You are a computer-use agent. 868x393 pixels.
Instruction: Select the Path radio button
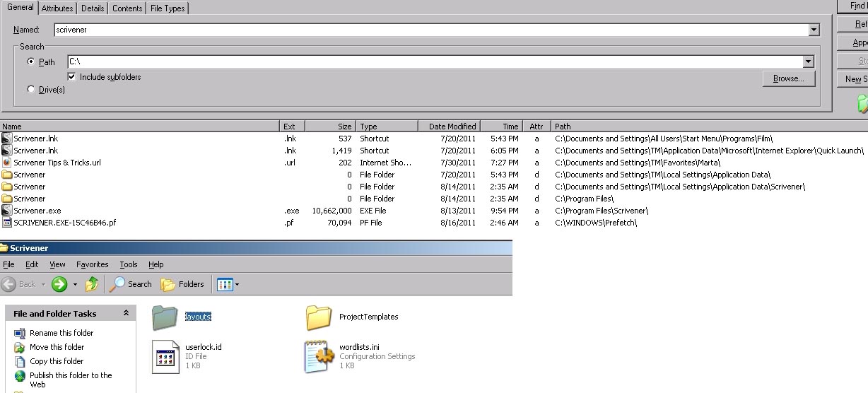(30, 61)
